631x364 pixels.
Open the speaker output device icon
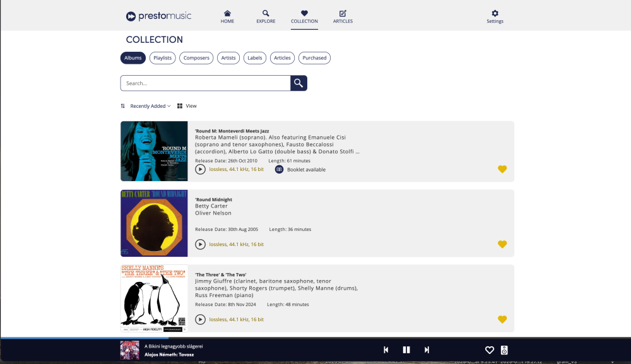[504, 350]
